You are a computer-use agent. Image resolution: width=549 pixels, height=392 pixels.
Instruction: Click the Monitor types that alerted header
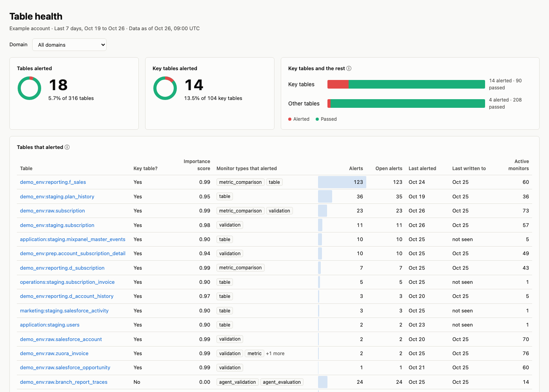(x=247, y=169)
